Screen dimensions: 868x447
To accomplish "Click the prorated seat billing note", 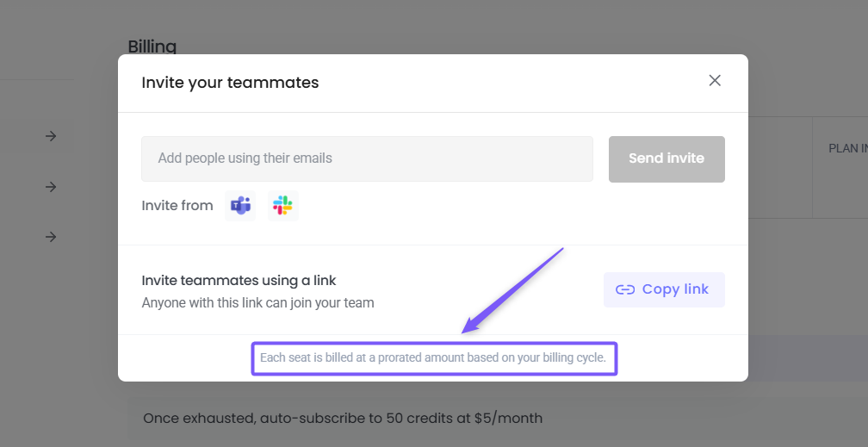I will (x=434, y=357).
